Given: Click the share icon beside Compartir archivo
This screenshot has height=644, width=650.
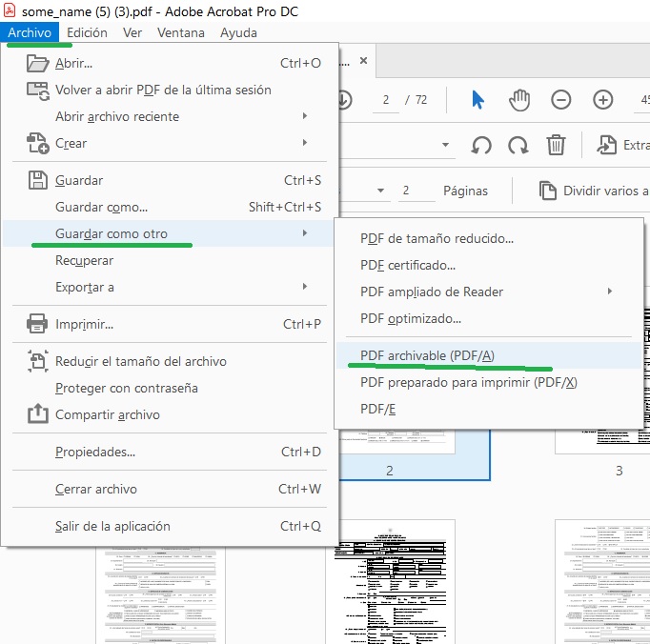Looking at the screenshot, I should coord(38,413).
